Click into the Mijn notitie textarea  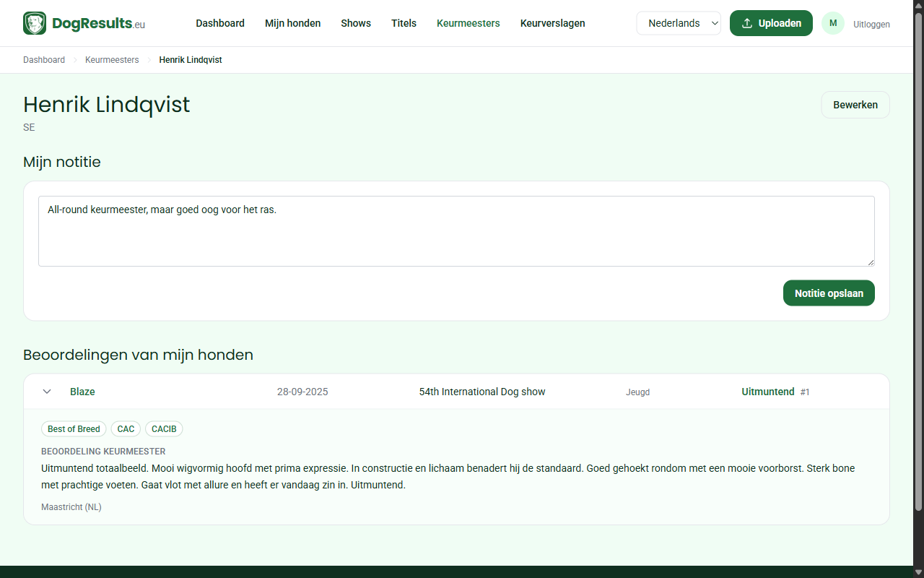[x=456, y=231]
